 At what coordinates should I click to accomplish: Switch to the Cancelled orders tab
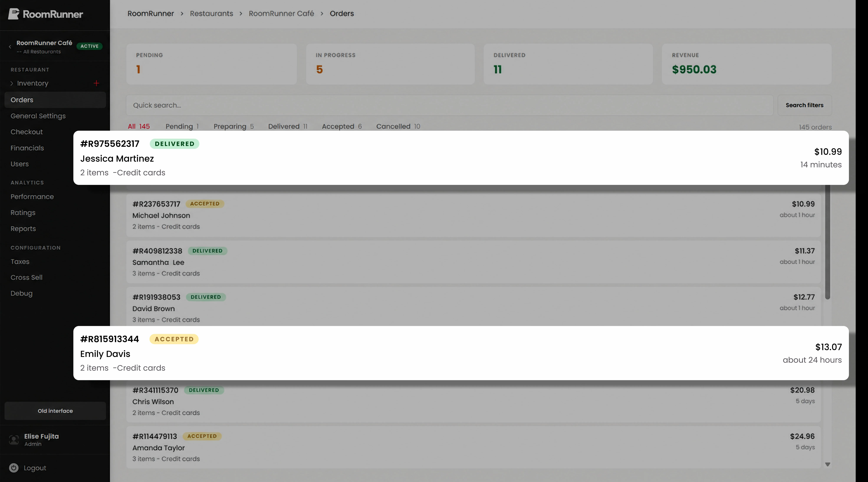pyautogui.click(x=398, y=126)
